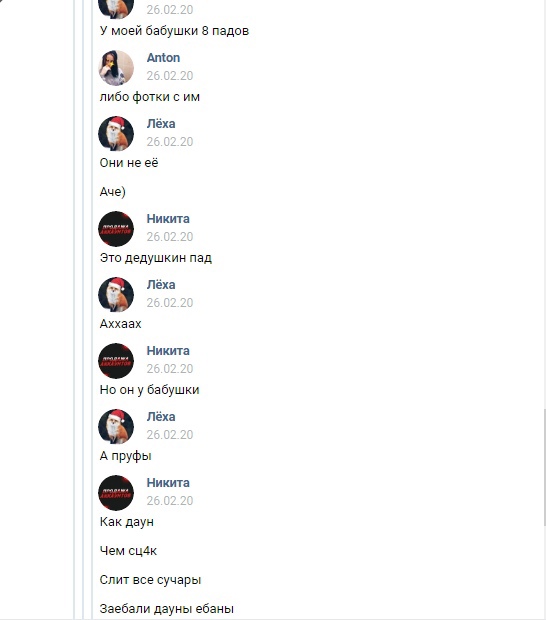Click Никита's name above "Но он у бабушки"
Image resolution: width=546 pixels, height=620 pixels.
[168, 351]
